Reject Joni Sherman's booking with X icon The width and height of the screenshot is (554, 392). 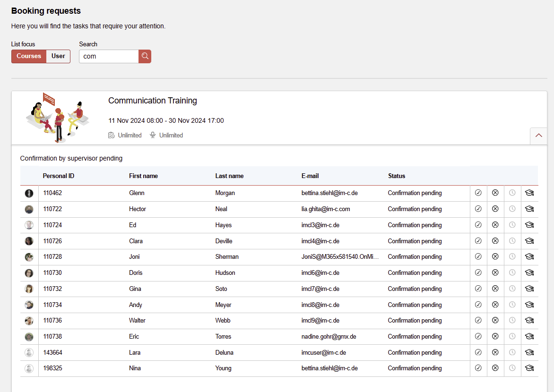point(495,256)
